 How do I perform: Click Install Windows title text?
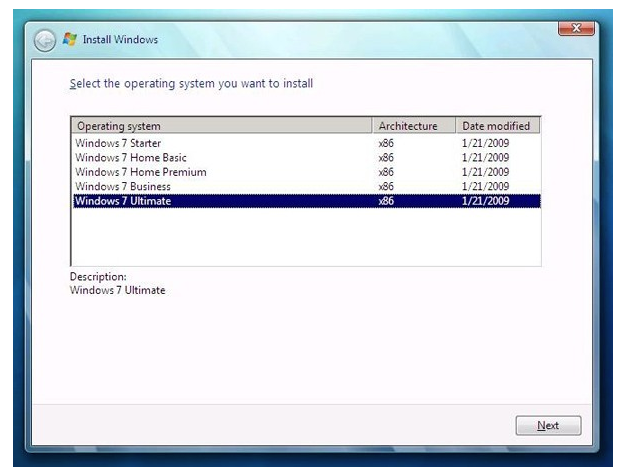tap(120, 39)
